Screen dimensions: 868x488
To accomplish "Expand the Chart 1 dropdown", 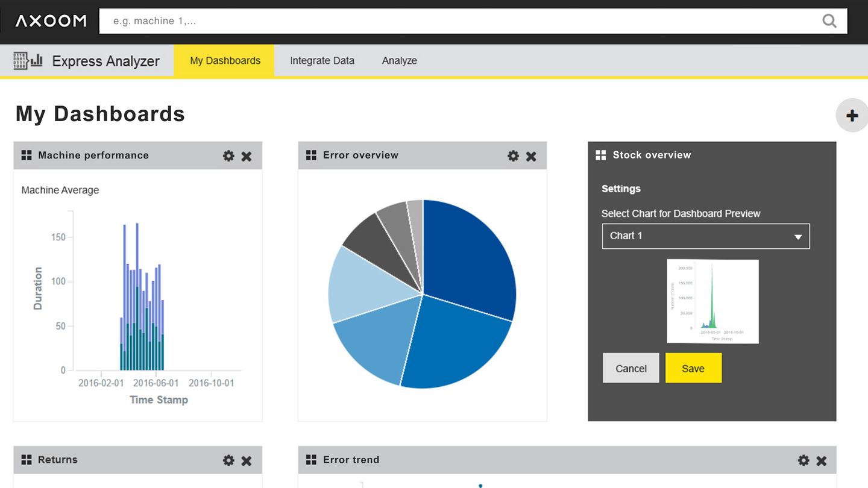I will tap(706, 236).
